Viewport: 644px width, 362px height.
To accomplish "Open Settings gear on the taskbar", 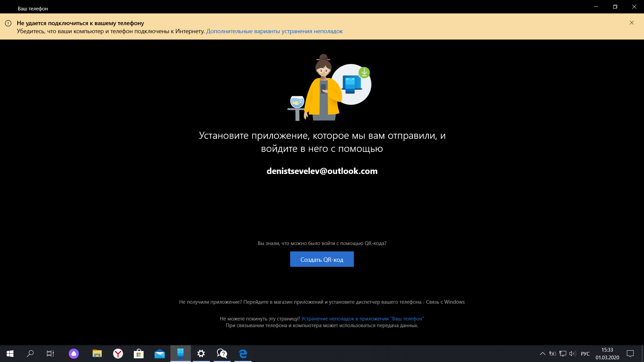I will (x=201, y=354).
